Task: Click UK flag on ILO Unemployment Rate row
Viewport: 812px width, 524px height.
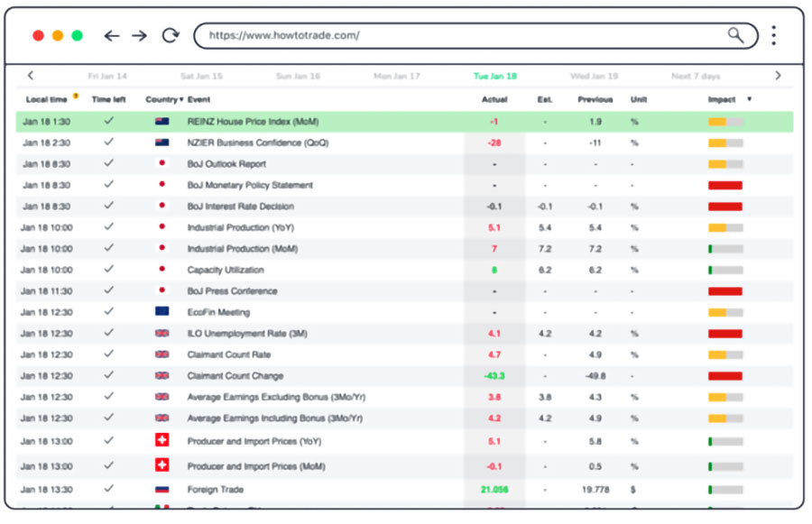Action: (x=162, y=333)
